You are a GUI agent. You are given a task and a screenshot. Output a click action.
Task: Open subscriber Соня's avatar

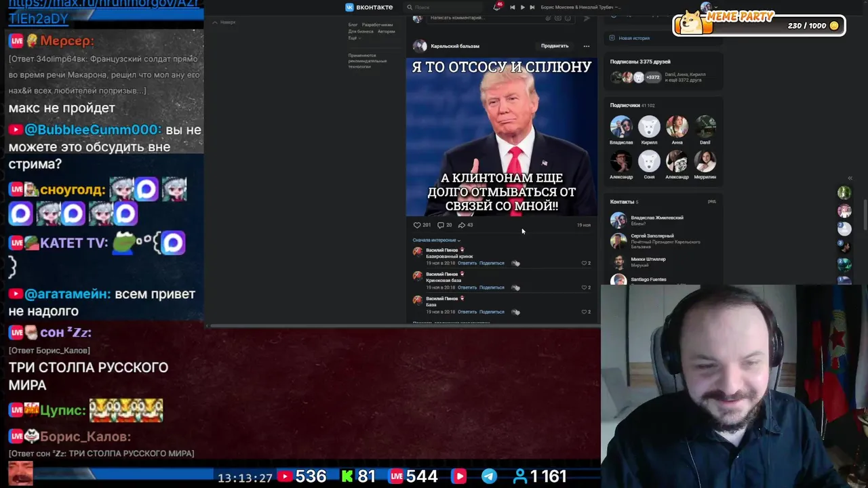[x=649, y=161]
